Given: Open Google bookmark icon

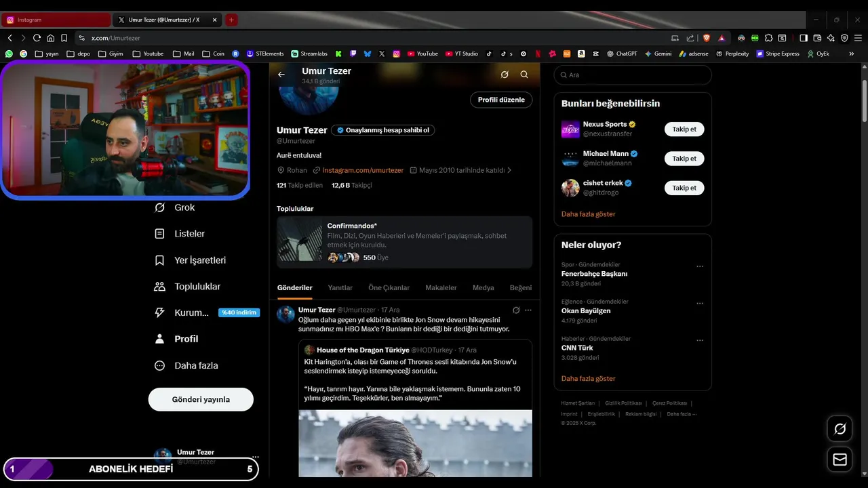Looking at the screenshot, I should [x=23, y=54].
